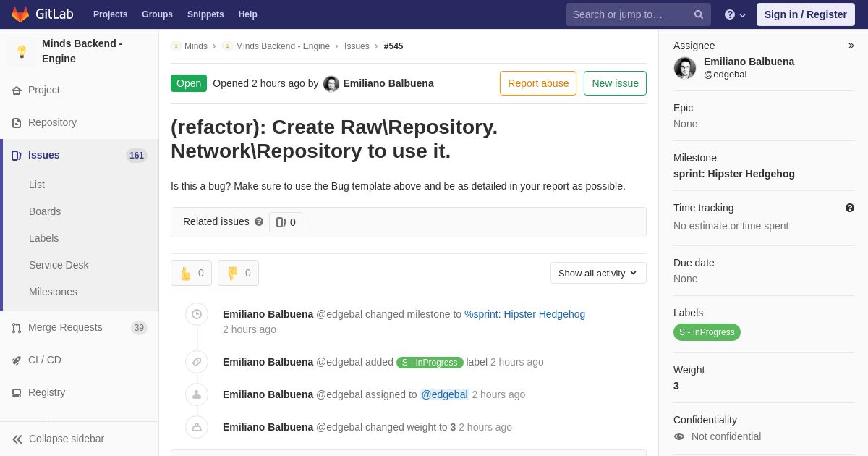Screen dimensions: 868x456
Task: Click the search magnifier icon
Action: pyautogui.click(x=699, y=14)
